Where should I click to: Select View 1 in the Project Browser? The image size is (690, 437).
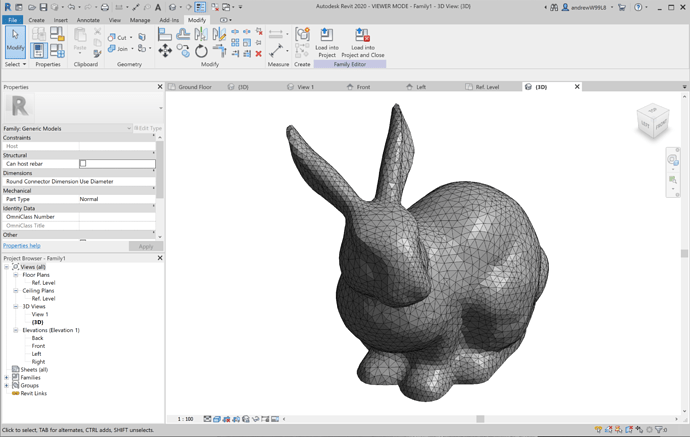[40, 314]
